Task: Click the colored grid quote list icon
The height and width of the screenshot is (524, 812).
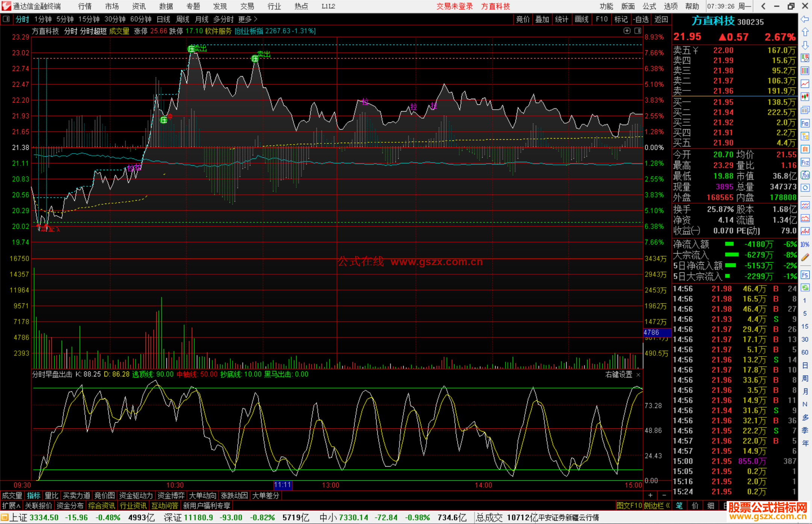Action: click(805, 71)
